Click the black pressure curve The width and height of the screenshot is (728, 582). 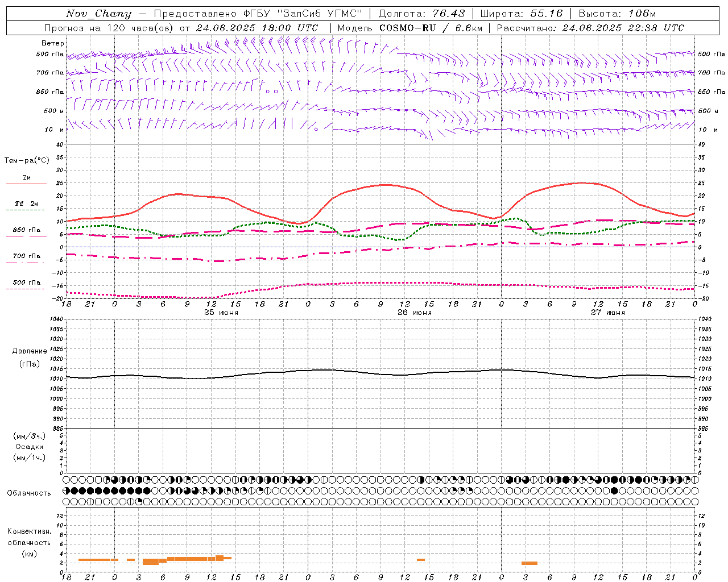click(380, 374)
